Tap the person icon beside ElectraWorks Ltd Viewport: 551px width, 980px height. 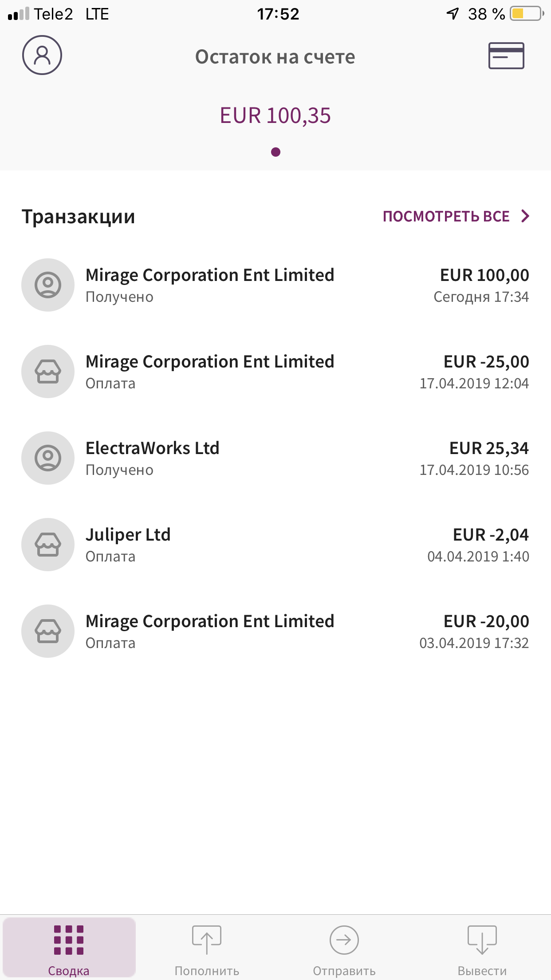48,458
